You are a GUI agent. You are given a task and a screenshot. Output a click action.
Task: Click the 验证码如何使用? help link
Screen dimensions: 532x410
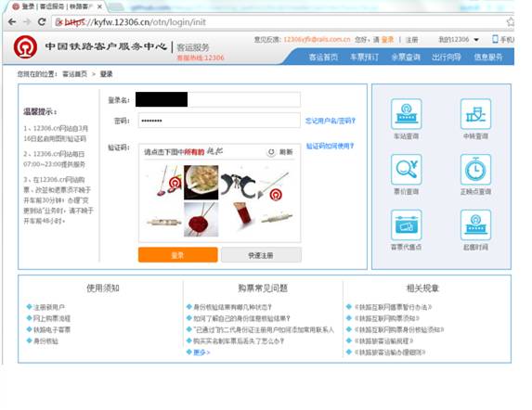(330, 146)
